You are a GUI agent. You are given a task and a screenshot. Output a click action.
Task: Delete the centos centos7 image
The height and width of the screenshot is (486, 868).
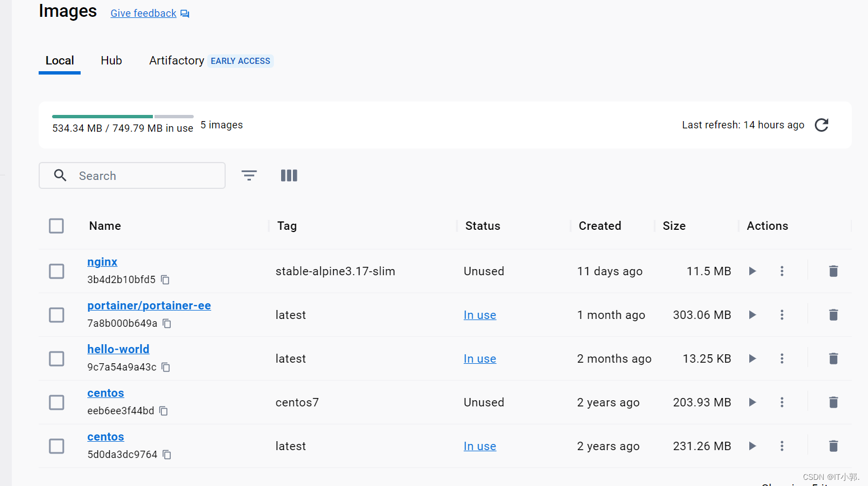click(x=833, y=402)
